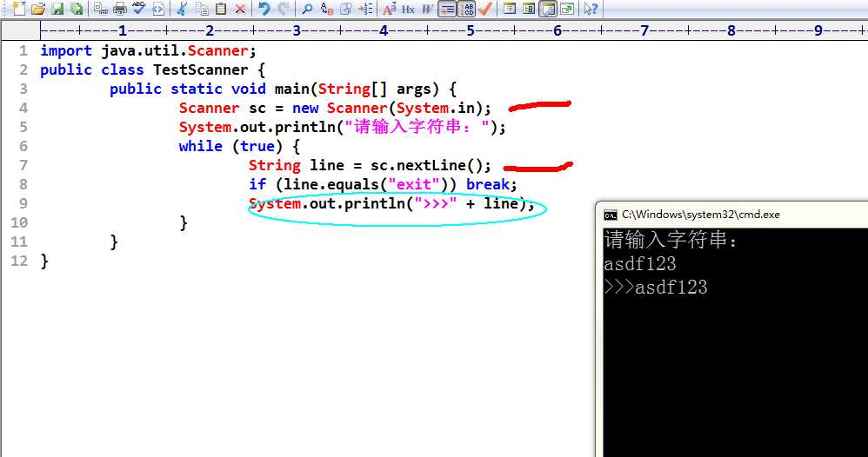This screenshot has height=457, width=868.
Task: Open the Replace dialog
Action: [x=327, y=9]
